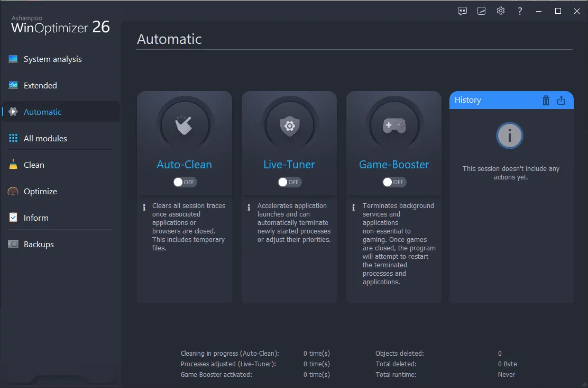Screen dimensions: 588x388
Task: Select the Automatic menu entry
Action: tap(42, 112)
